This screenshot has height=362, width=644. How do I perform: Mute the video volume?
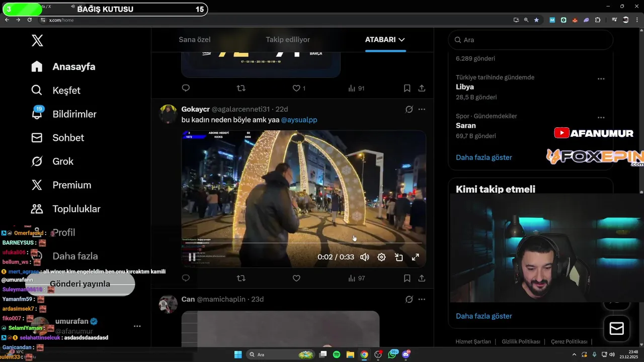click(365, 257)
